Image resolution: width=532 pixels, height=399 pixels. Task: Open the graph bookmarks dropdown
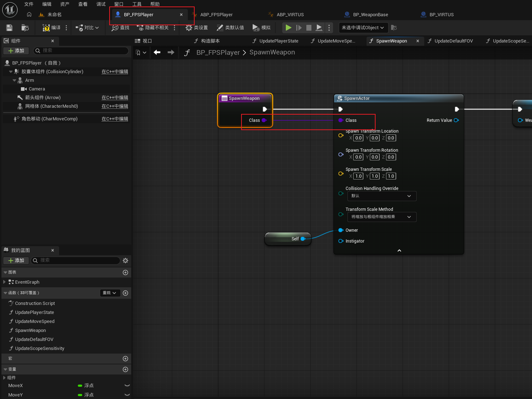[x=141, y=53]
